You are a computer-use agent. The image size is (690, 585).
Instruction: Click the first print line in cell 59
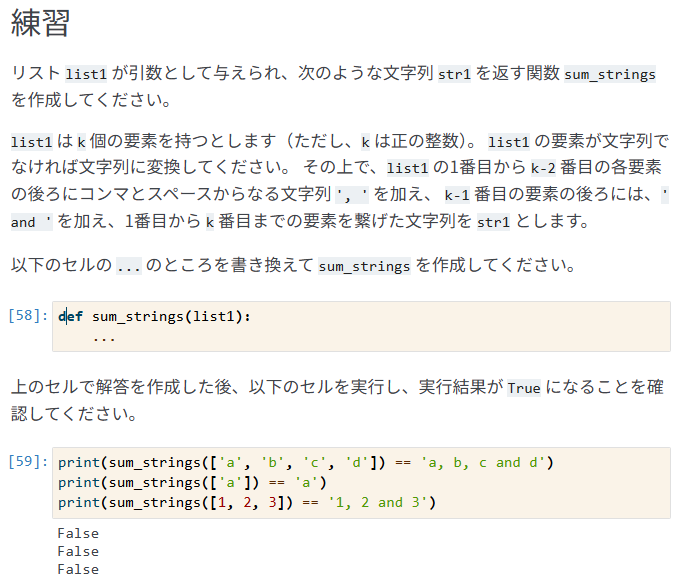tap(305, 462)
